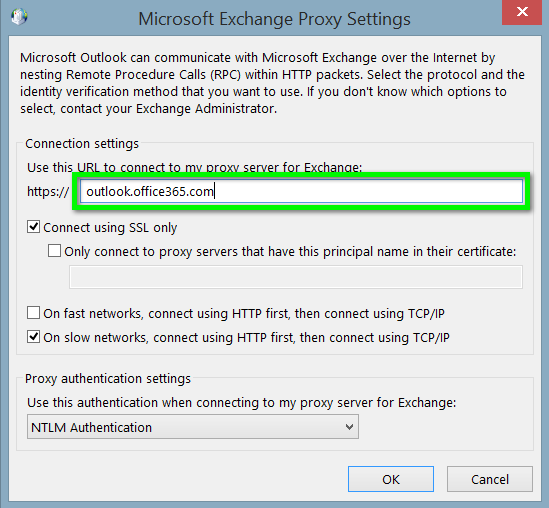Click the dialog's title bar globe icon
Viewport: 549px width, 508px height.
(19, 17)
